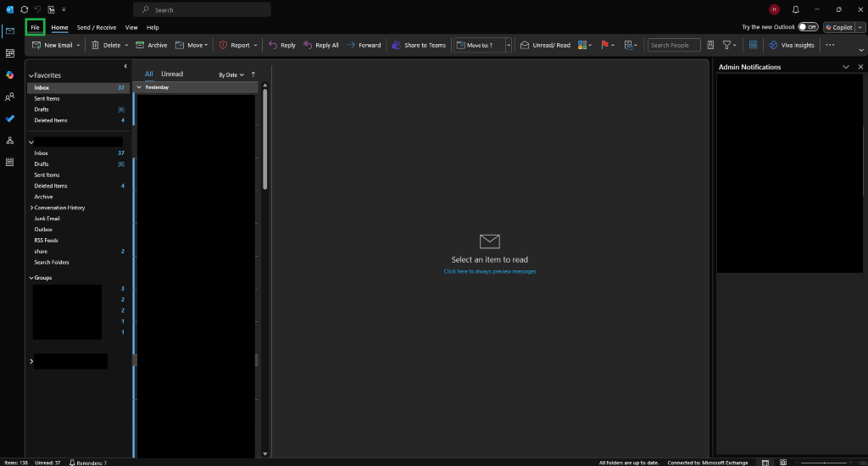
Task: Expand the Conversation History folder
Action: [x=31, y=208]
